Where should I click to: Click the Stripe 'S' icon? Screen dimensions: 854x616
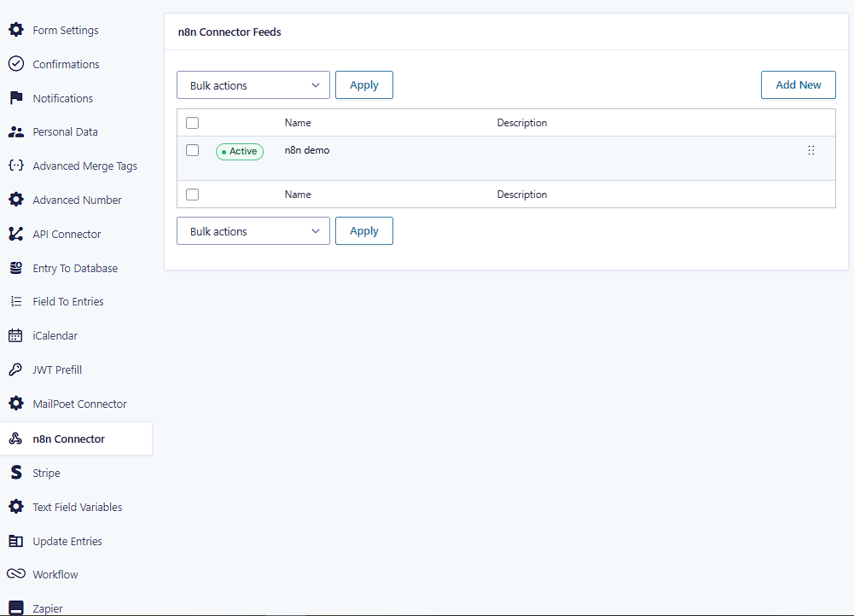point(15,473)
